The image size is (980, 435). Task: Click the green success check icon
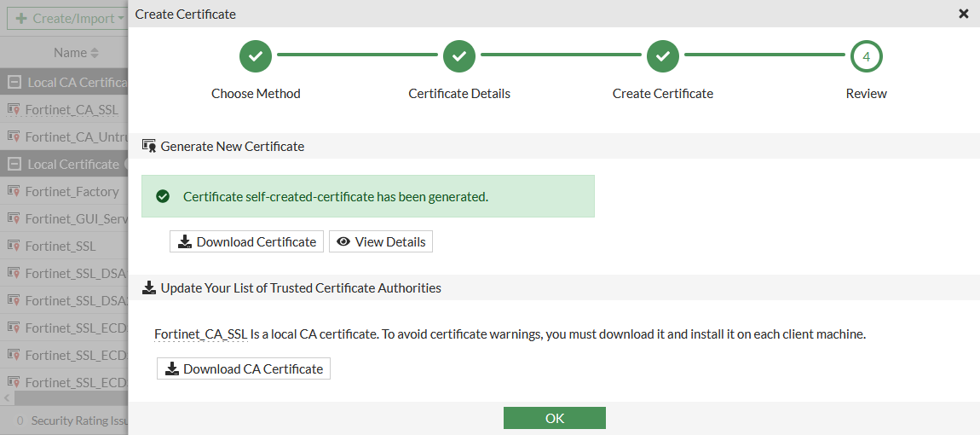(x=163, y=197)
